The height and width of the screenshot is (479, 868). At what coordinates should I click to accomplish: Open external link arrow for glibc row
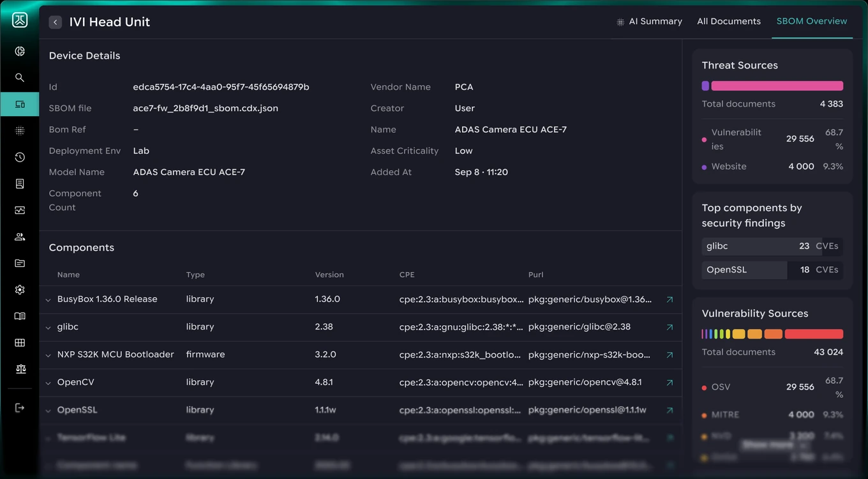coord(670,327)
